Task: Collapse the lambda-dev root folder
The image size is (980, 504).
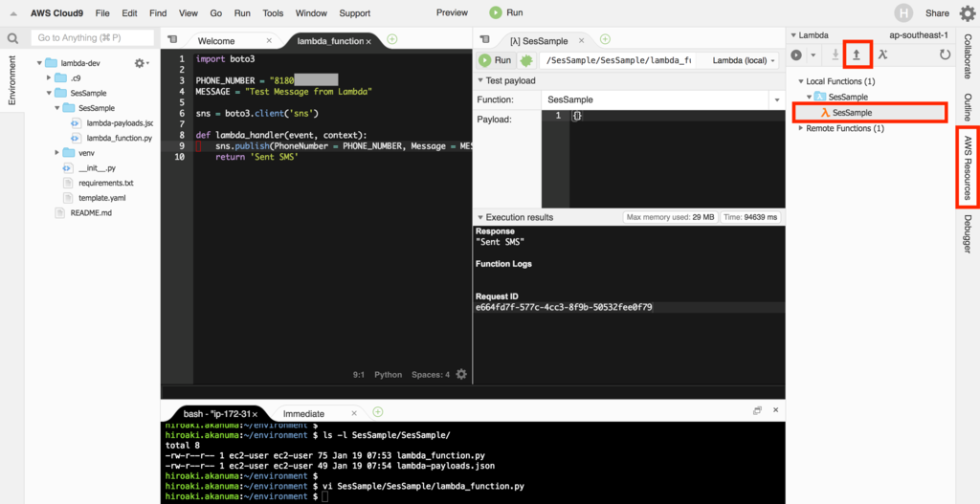Action: click(x=39, y=63)
